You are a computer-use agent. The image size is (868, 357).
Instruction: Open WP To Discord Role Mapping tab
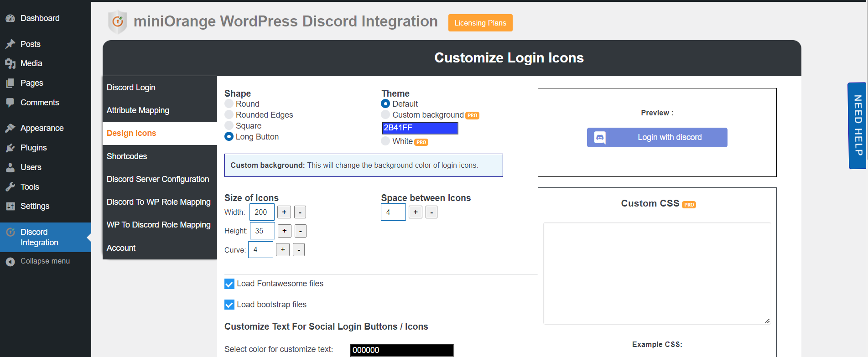(x=160, y=225)
